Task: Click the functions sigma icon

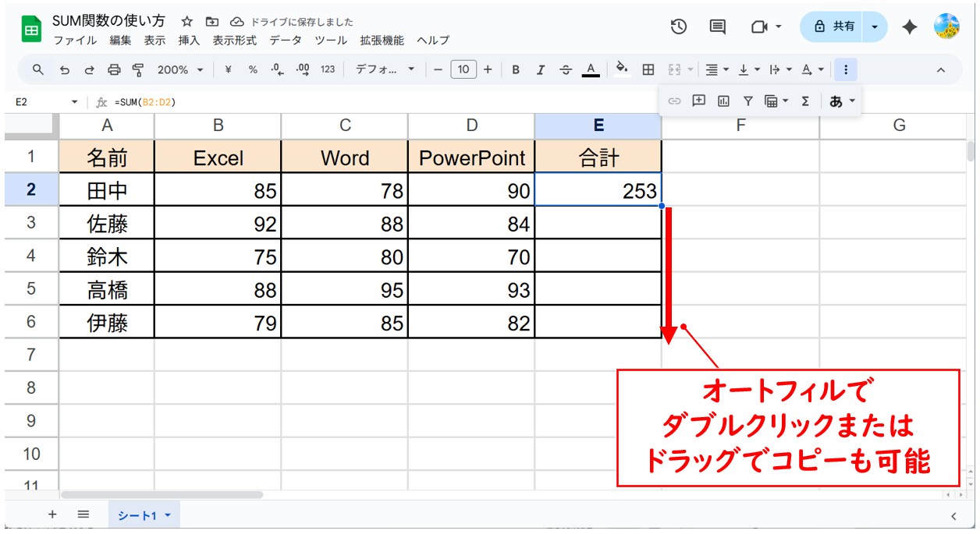Action: point(805,101)
